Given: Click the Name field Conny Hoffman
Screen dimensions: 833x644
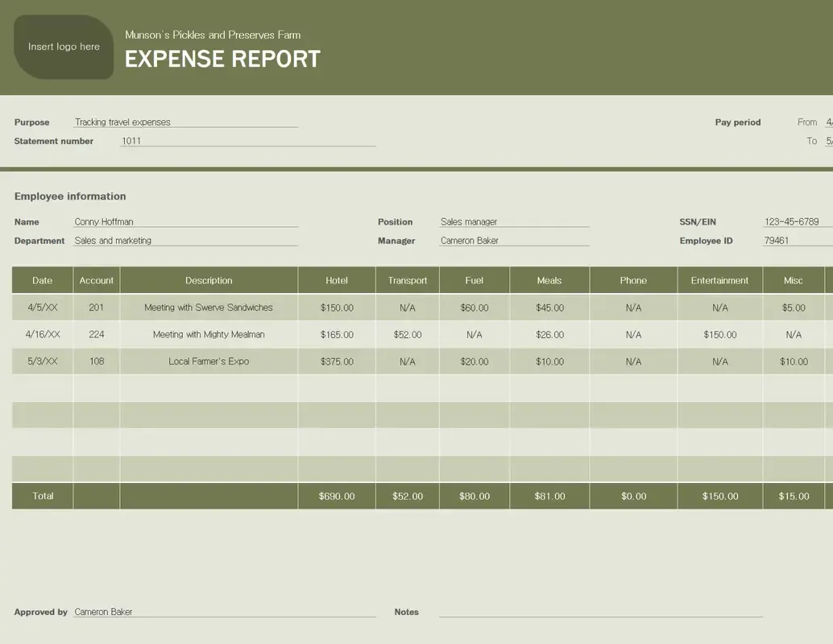Looking at the screenshot, I should click(x=185, y=221).
